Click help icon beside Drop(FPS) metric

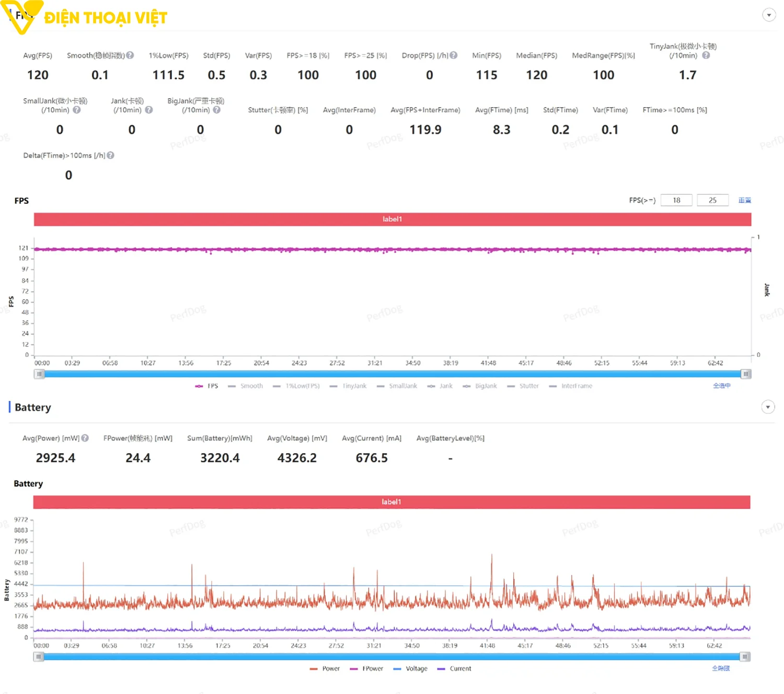[454, 55]
